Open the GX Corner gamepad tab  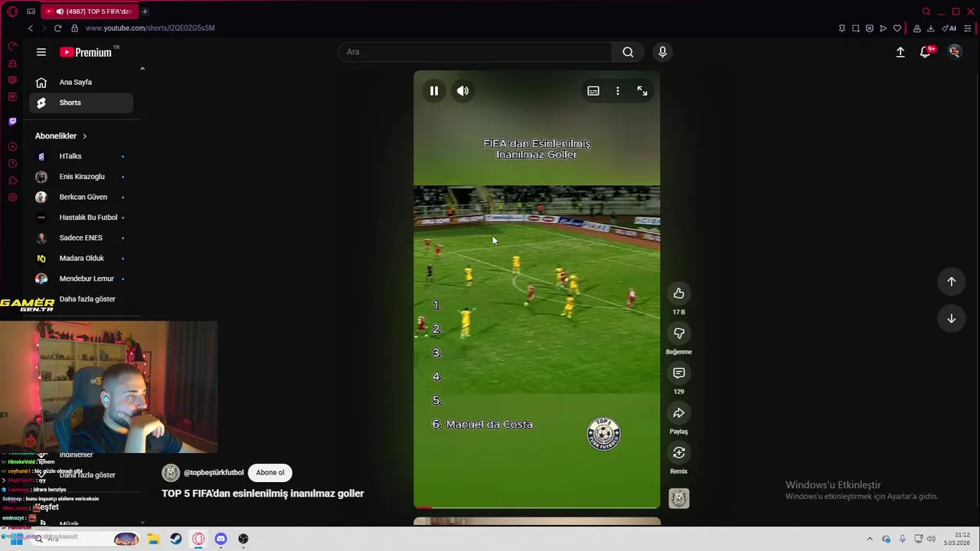click(31, 11)
